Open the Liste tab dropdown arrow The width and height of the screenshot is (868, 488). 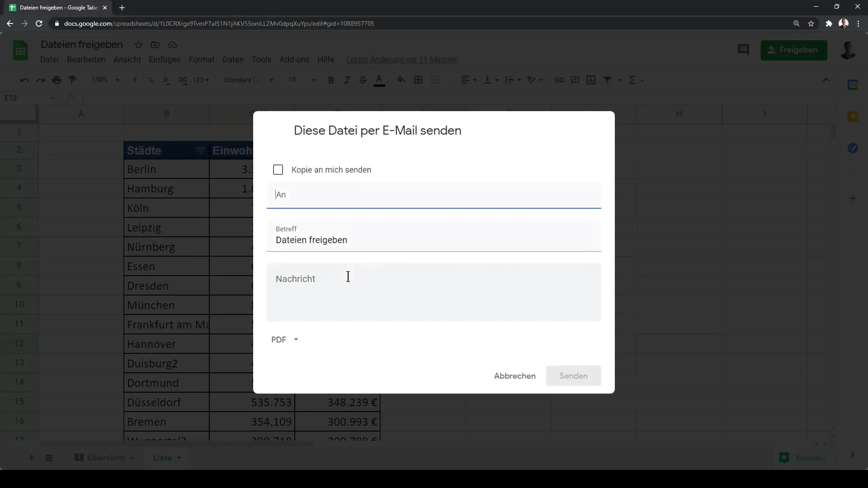[179, 458]
